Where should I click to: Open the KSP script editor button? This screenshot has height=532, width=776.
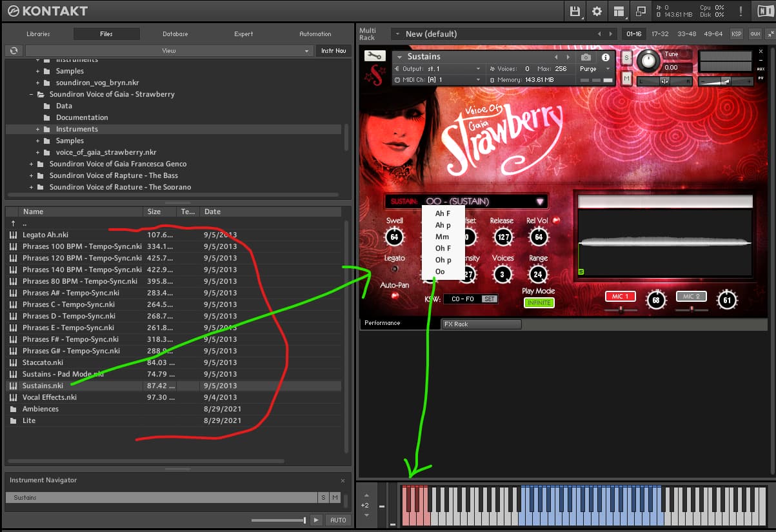point(736,34)
